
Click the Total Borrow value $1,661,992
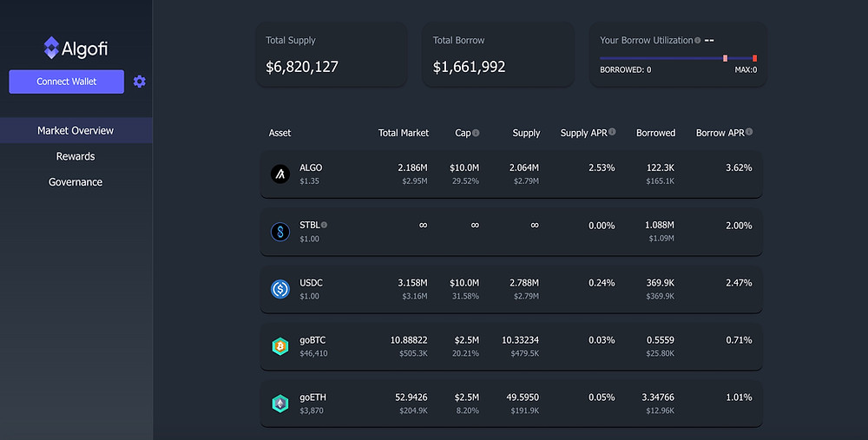click(469, 67)
